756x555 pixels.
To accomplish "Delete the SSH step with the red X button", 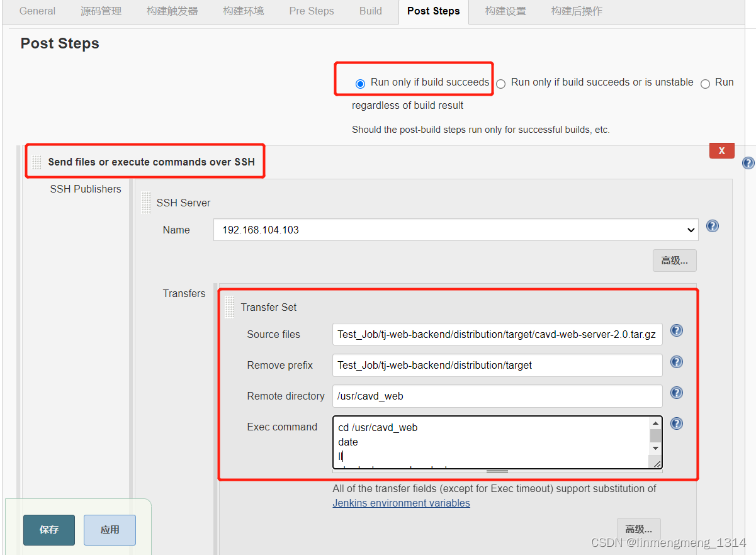I will pyautogui.click(x=721, y=150).
